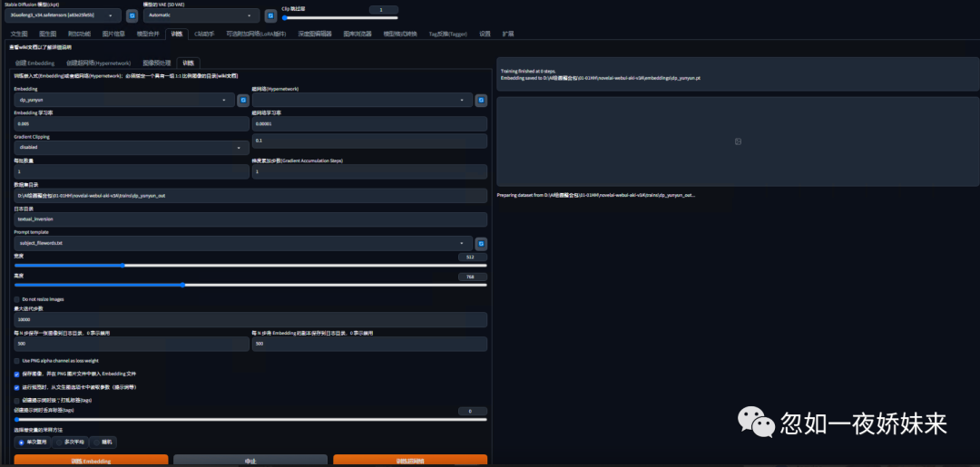The width and height of the screenshot is (980, 467).
Task: Open the C站助手 tab
Action: pyautogui.click(x=204, y=34)
